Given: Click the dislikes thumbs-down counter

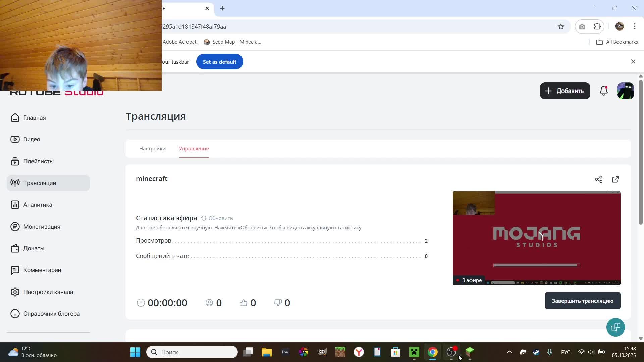Looking at the screenshot, I should [282, 303].
